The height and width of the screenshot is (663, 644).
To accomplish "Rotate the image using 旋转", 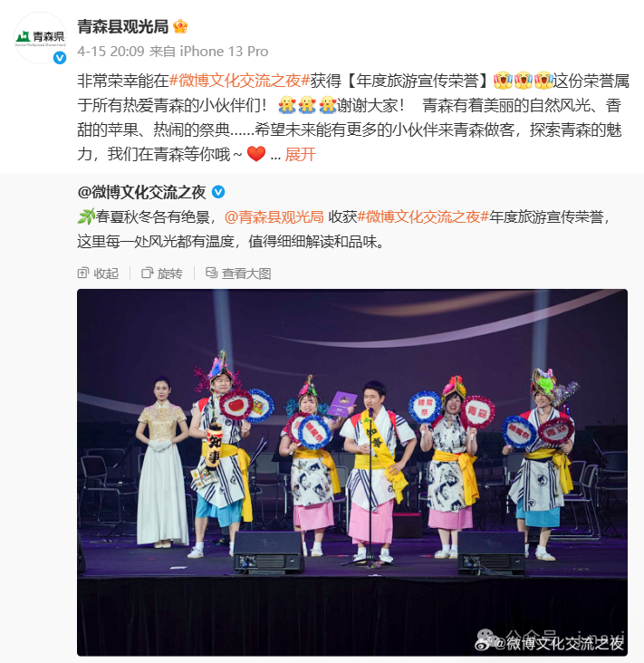I will 162,274.
